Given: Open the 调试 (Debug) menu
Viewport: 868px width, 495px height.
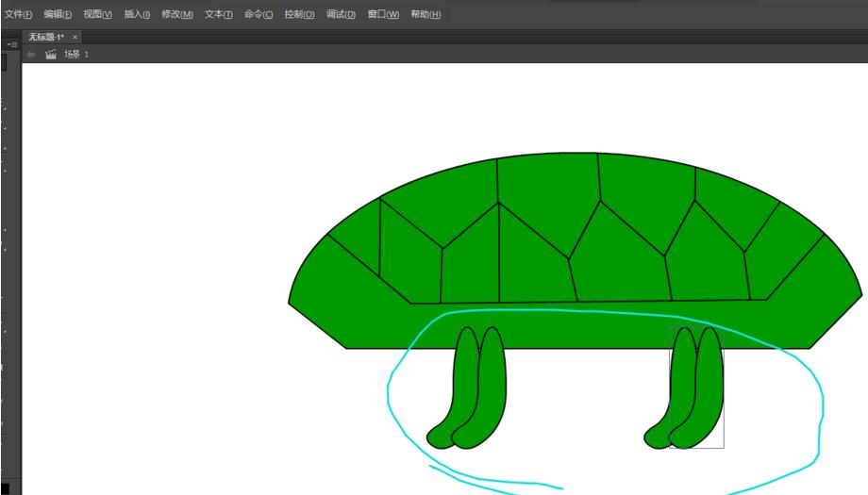Looking at the screenshot, I should 341,14.
